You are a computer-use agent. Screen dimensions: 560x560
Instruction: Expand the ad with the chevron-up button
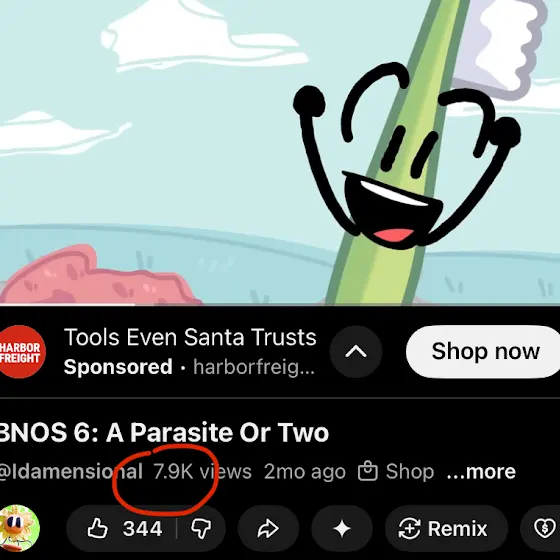coord(356,352)
